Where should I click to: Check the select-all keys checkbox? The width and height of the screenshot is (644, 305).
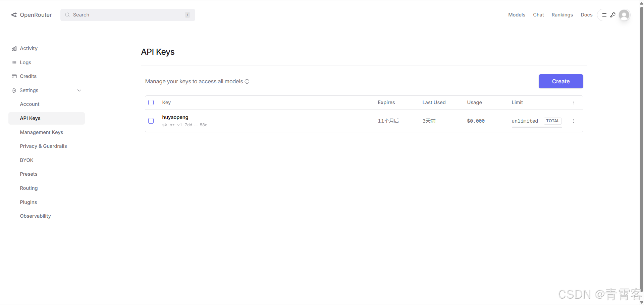pos(151,102)
